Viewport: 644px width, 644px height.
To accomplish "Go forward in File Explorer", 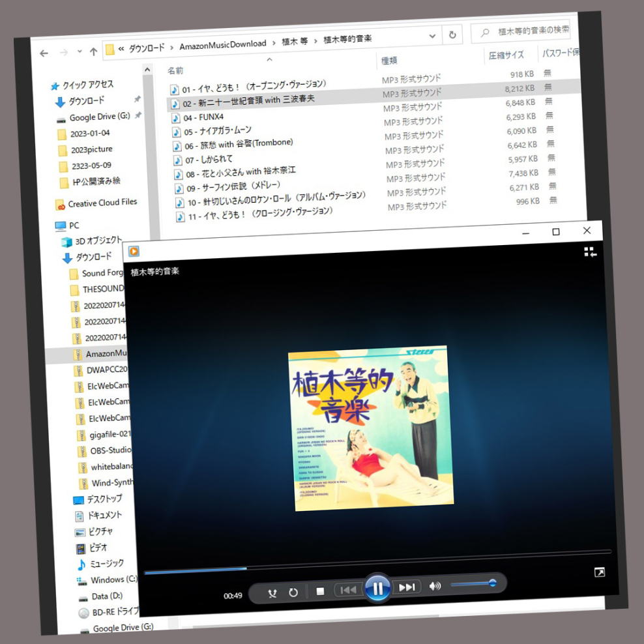I will [x=64, y=52].
